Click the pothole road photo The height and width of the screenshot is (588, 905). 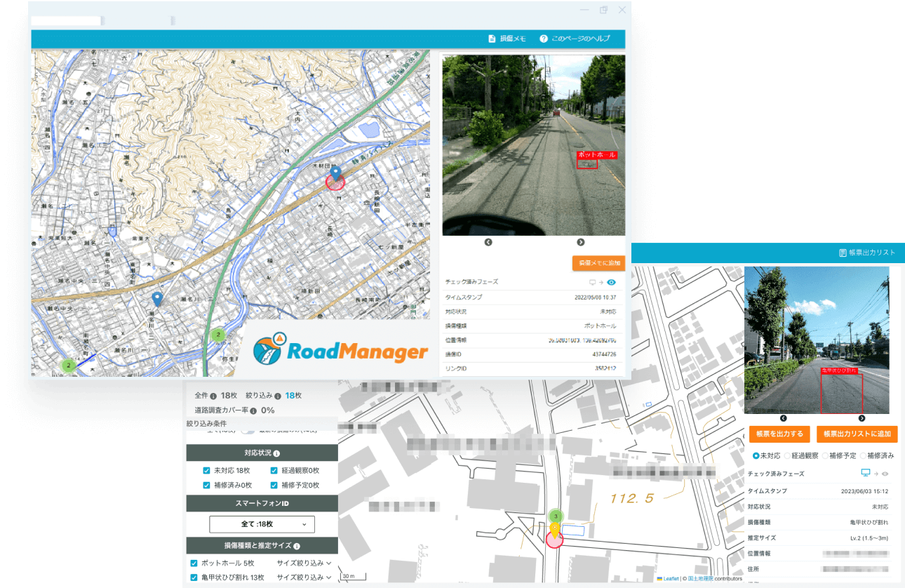(534, 145)
